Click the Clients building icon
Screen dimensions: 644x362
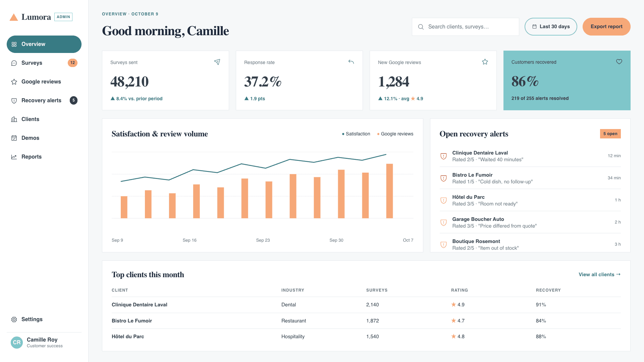(14, 119)
